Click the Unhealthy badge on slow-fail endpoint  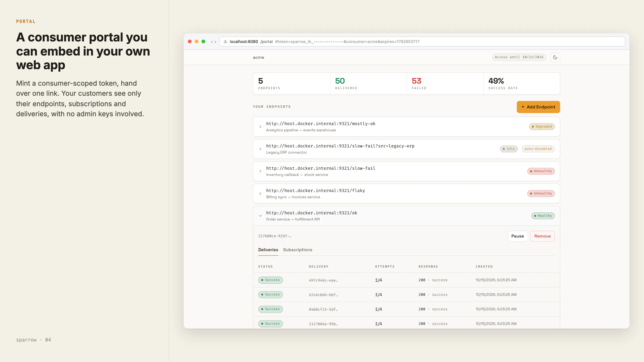click(x=541, y=171)
